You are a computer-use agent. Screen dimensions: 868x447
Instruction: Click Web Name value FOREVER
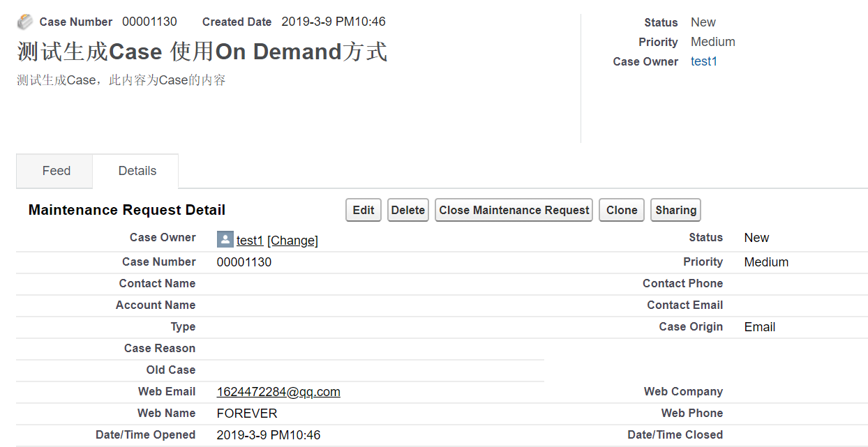pyautogui.click(x=247, y=414)
